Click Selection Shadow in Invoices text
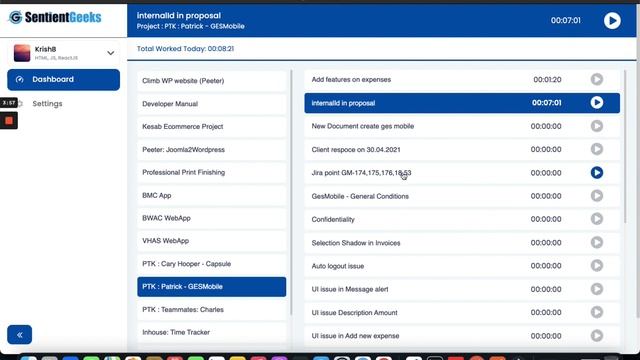Viewport: 640px width, 360px height. [356, 243]
